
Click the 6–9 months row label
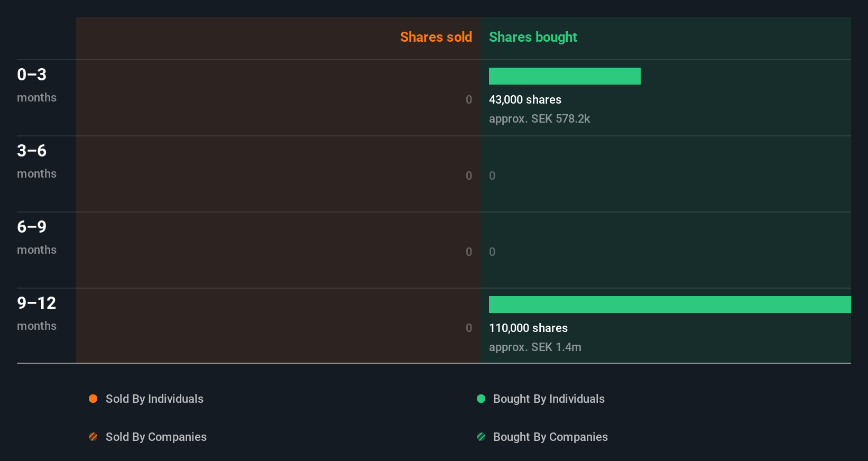coord(36,237)
